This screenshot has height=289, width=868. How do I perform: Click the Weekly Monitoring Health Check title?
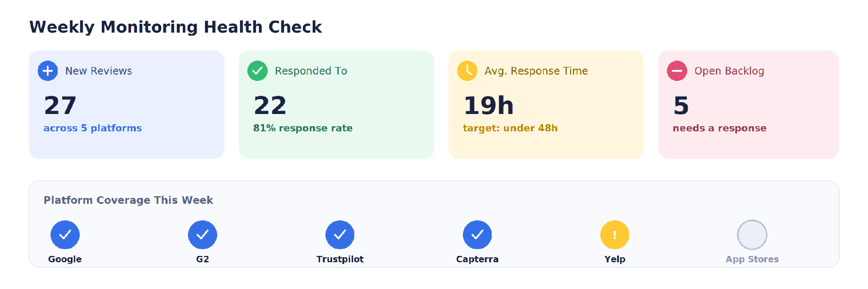click(176, 27)
